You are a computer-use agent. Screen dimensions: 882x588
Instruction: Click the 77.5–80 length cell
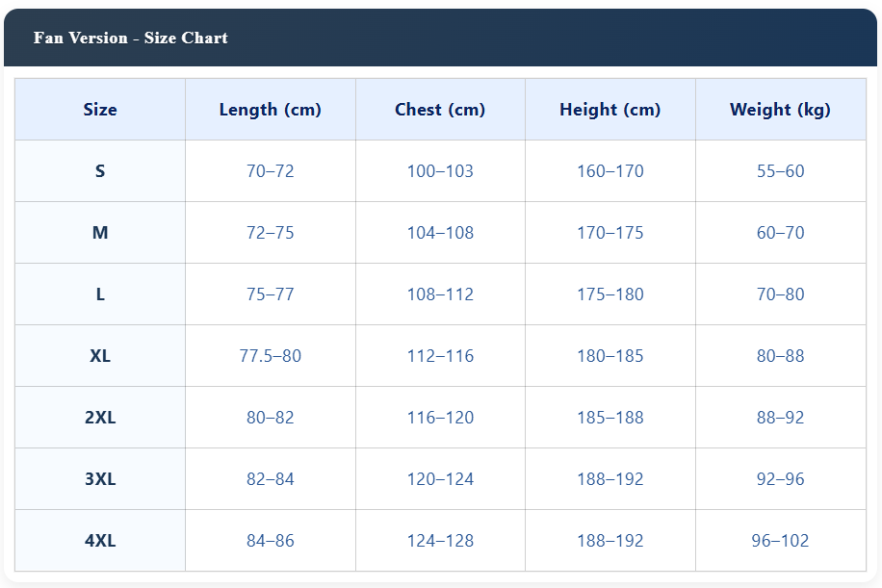click(x=271, y=356)
